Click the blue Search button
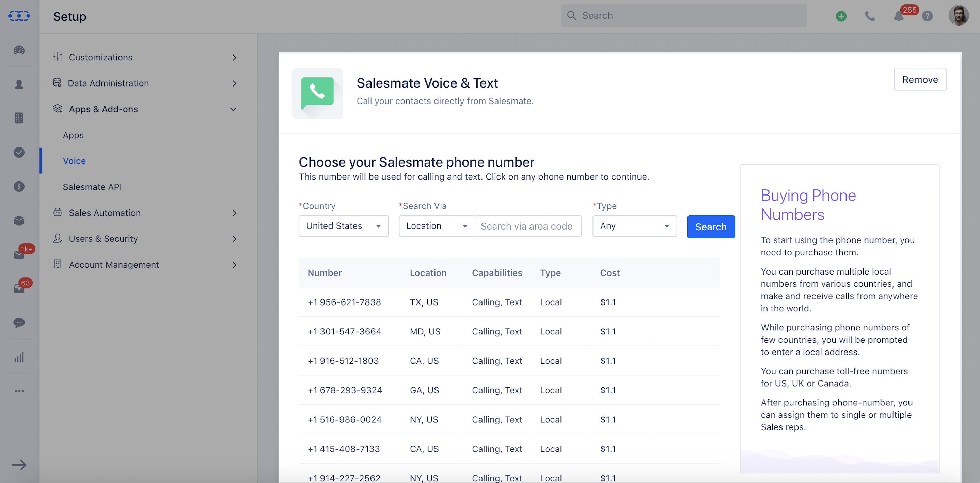The image size is (980, 483). pos(711,227)
